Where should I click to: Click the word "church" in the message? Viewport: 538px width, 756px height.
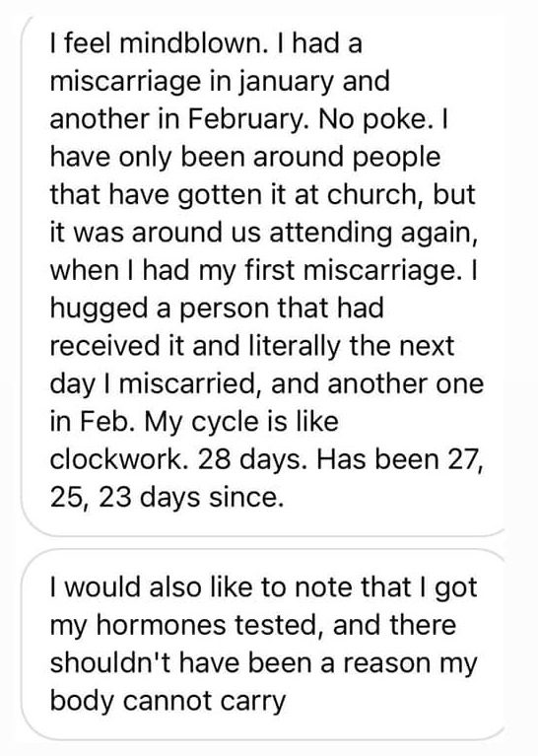pos(371,194)
